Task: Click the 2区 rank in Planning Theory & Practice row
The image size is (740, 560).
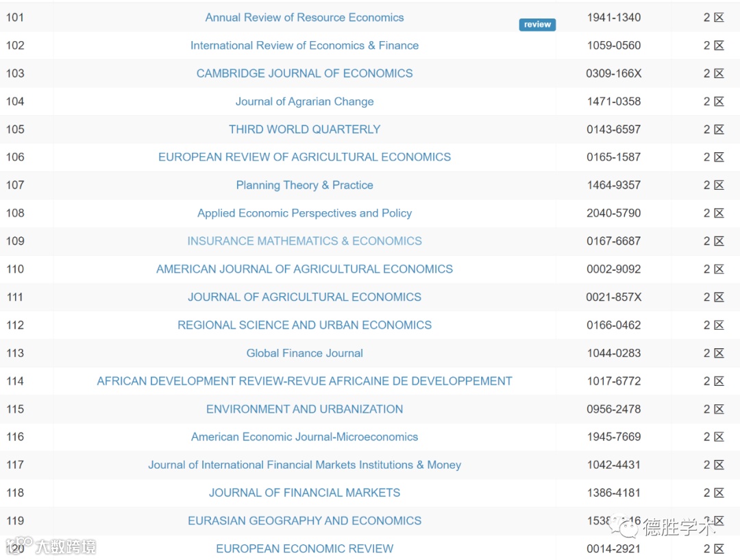Action: [x=713, y=185]
